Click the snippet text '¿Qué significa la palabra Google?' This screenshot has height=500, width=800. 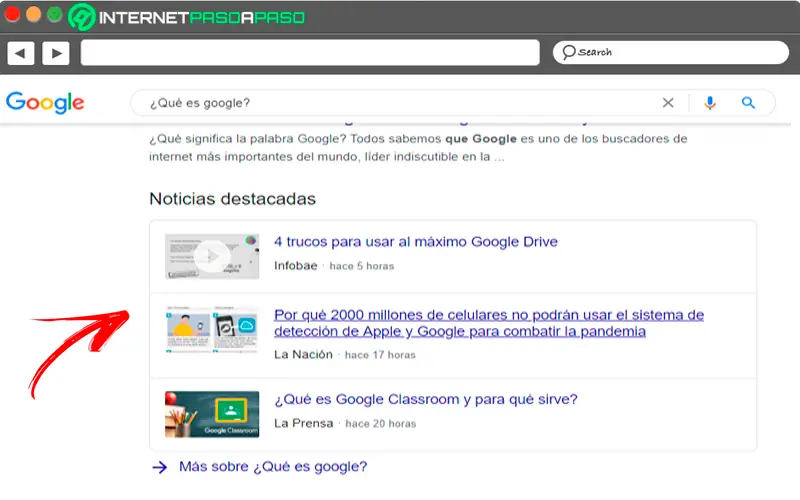(248, 139)
